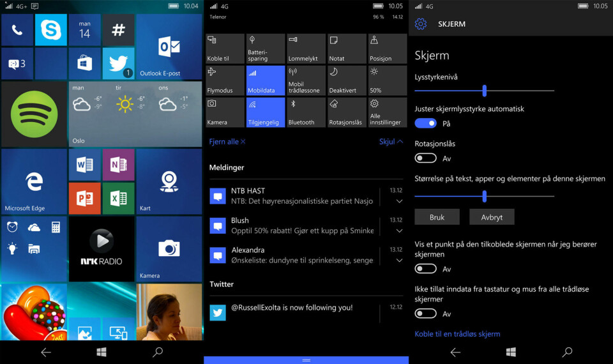Toggle Mobildata quick action

(x=266, y=80)
